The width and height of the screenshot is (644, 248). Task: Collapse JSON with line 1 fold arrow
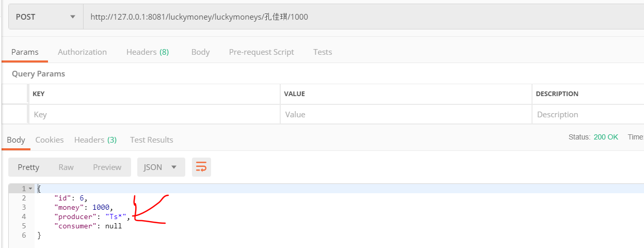[30, 189]
